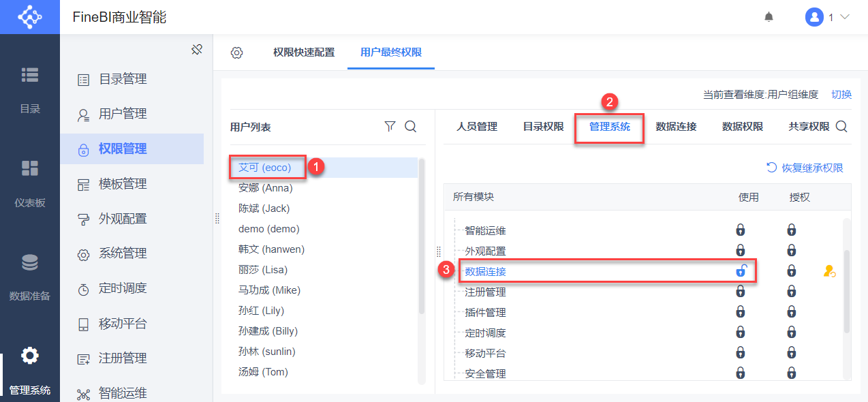Screen dimensions: 868x402
Task: Click 安全管理 module row
Action: pyautogui.click(x=643, y=373)
